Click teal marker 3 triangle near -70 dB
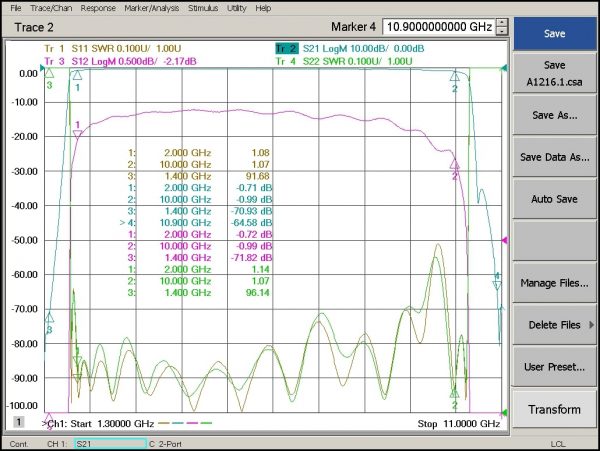 [x=49, y=317]
